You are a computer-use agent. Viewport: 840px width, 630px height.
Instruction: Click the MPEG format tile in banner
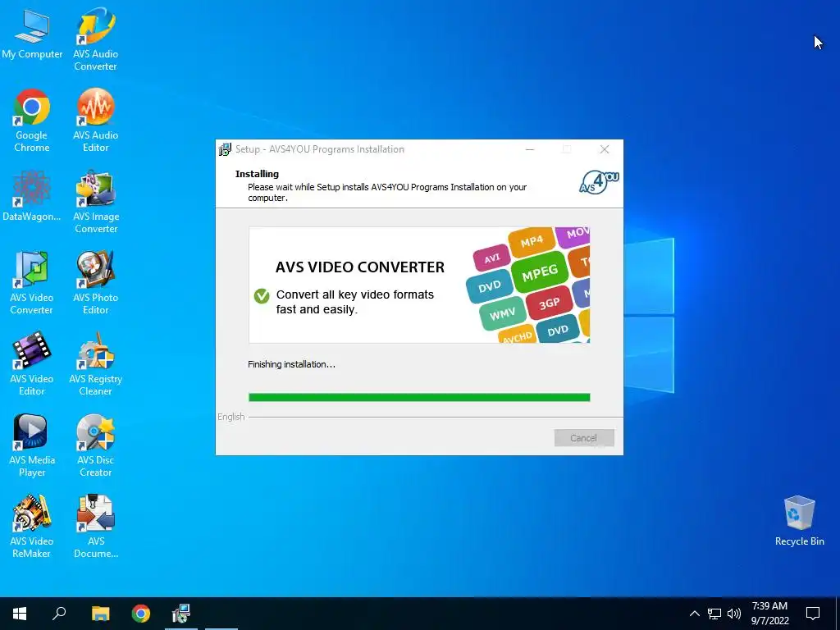click(x=540, y=273)
